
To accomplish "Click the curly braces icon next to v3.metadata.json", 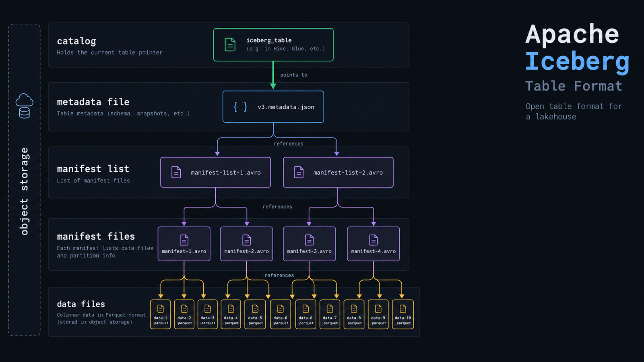I will click(x=240, y=107).
